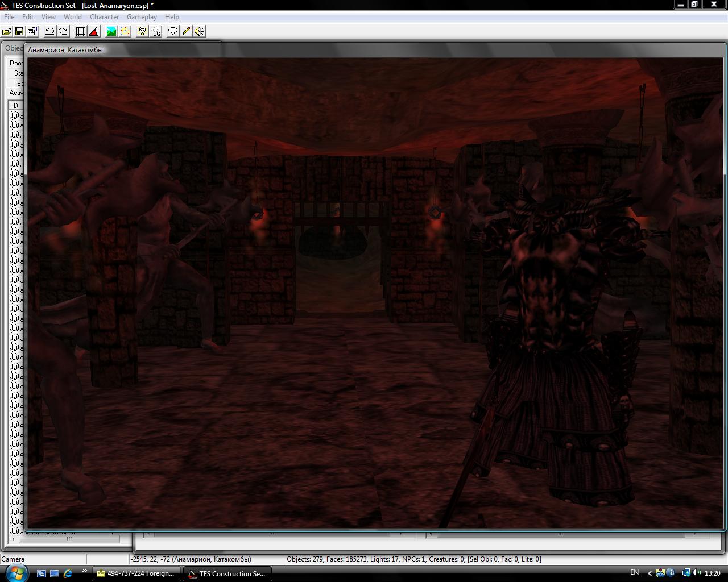Toggle grid snap button in toolbar
Image resolution: width=728 pixels, height=582 pixels.
pyautogui.click(x=81, y=31)
